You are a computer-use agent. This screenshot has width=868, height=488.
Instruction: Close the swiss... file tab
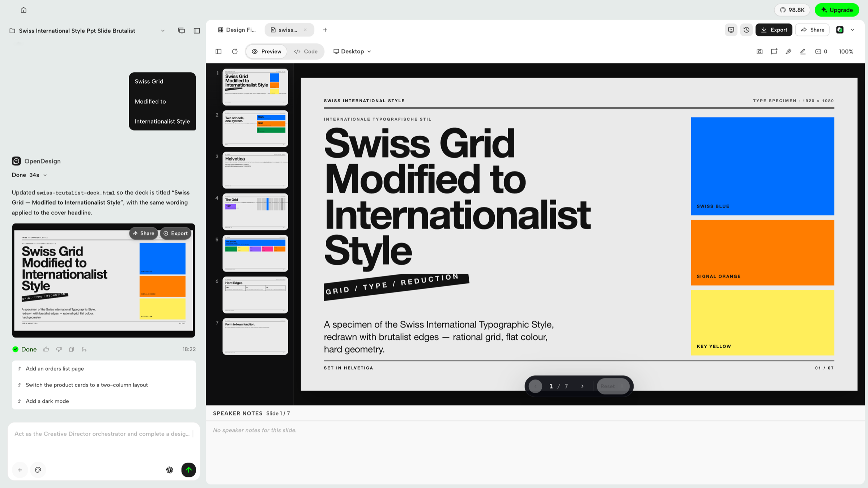[305, 30]
